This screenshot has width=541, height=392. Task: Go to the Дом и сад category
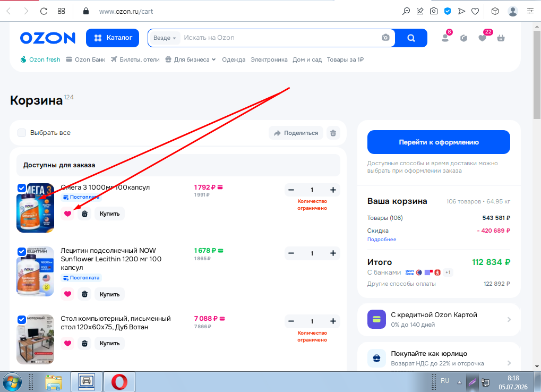pos(307,59)
